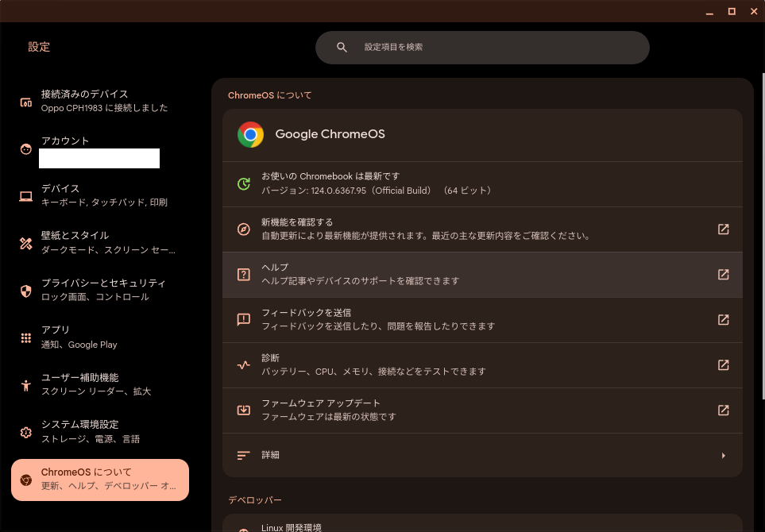The width and height of the screenshot is (765, 532).
Task: Click the Chrome icon in ChromeOS について item
Action: pos(26,480)
